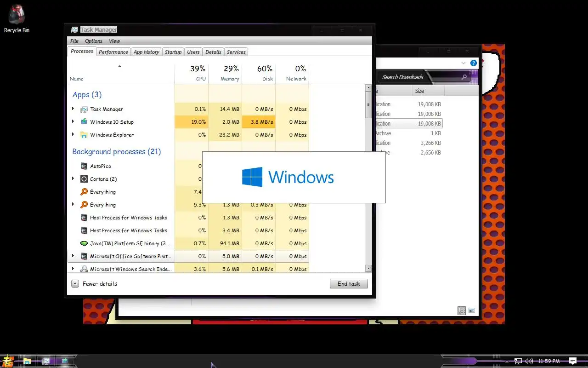Click the first Everything magnifier icon
This screenshot has width=588, height=368.
pos(84,192)
